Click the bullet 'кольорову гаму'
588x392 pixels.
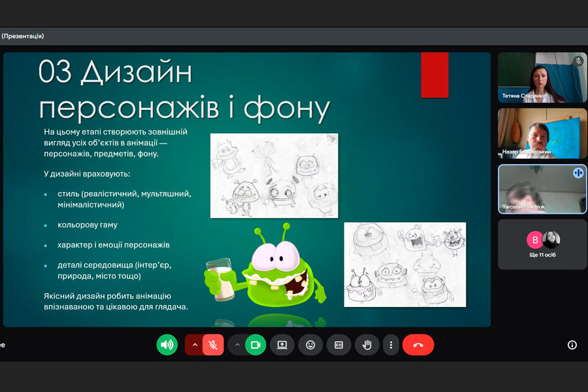(x=88, y=225)
